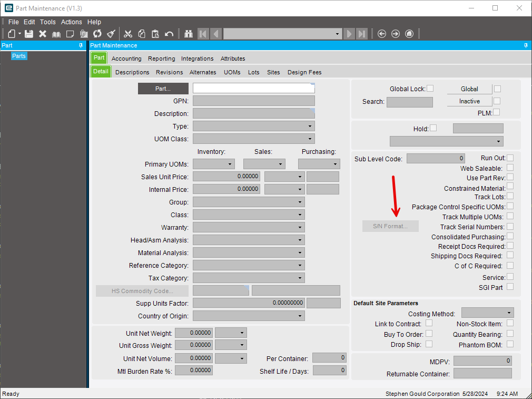The width and height of the screenshot is (532, 399).
Task: Open the Costing Method dropdown
Action: [488, 313]
